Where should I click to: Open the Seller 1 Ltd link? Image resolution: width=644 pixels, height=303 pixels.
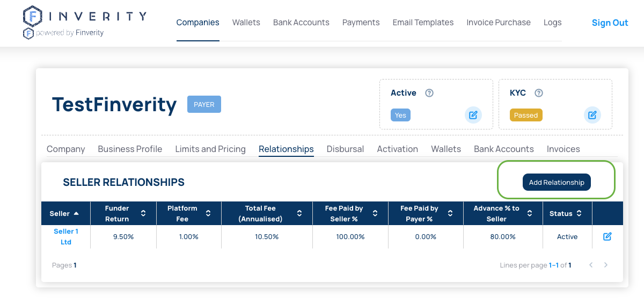coord(66,236)
